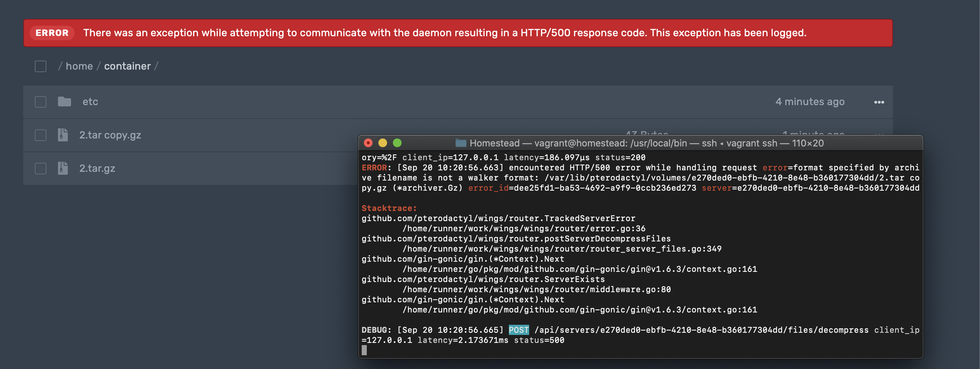Click the red 'ERROR' log prefix in terminal
Screen dimensions: 980x369
(374, 167)
